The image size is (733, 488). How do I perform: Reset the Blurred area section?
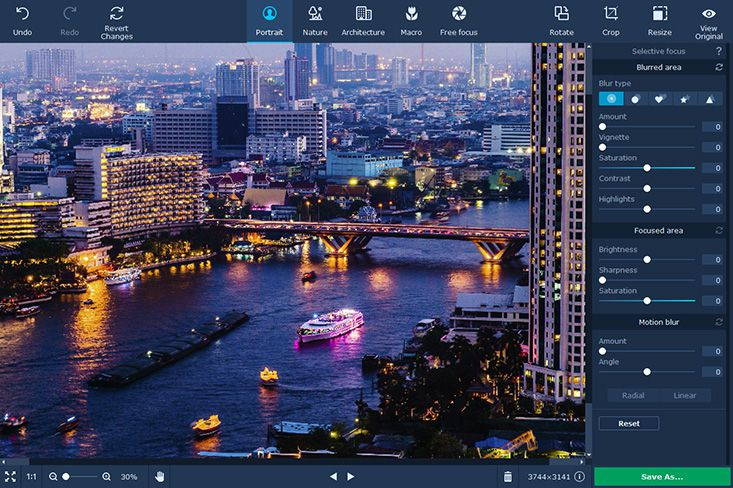click(x=718, y=67)
